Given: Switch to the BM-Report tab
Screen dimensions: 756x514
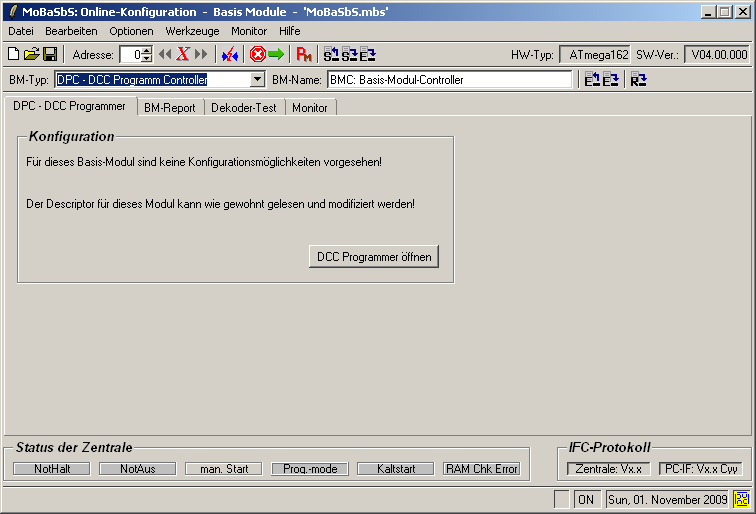Looking at the screenshot, I should (x=169, y=107).
